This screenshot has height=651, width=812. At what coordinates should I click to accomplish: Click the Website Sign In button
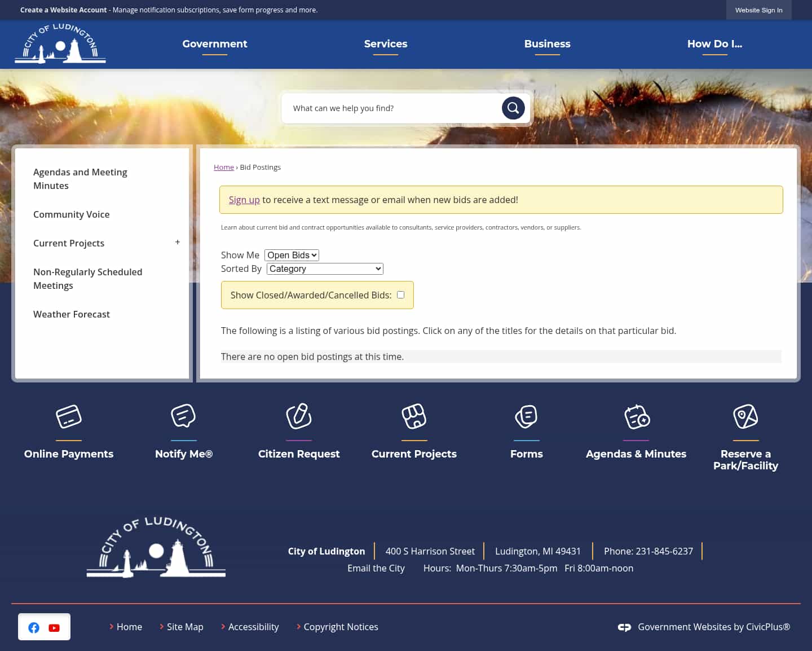pyautogui.click(x=758, y=10)
